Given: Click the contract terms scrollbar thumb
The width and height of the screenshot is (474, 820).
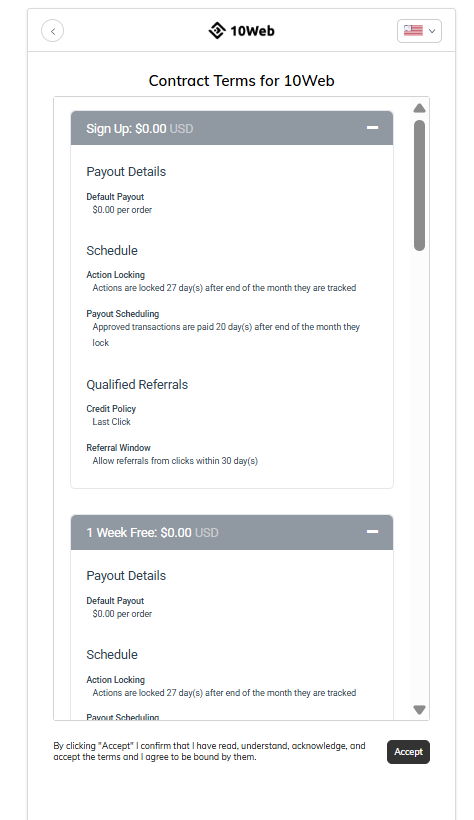Looking at the screenshot, I should 419,186.
